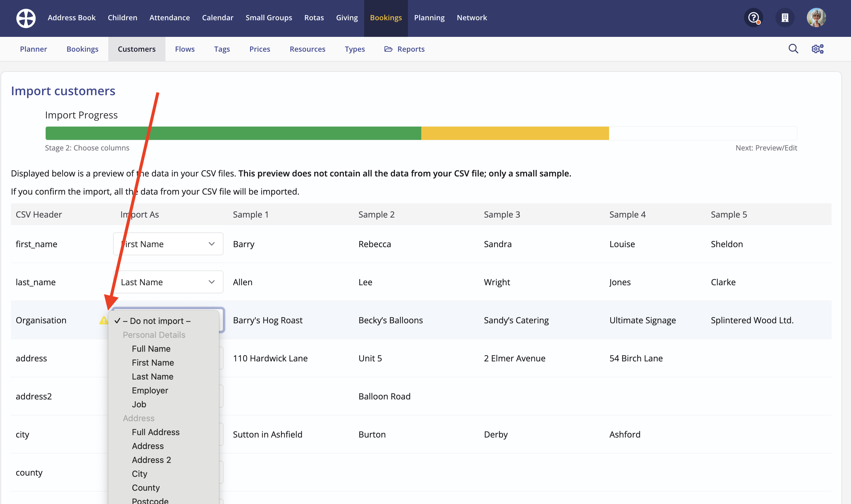Select Employer from the dropdown list
The image size is (851, 504).
coord(150,391)
